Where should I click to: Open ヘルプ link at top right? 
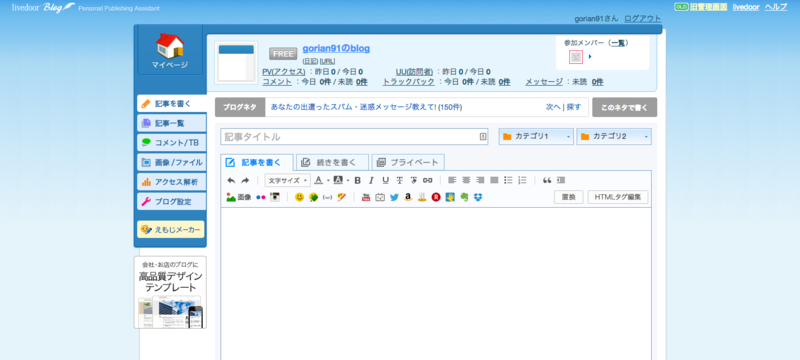tap(776, 7)
